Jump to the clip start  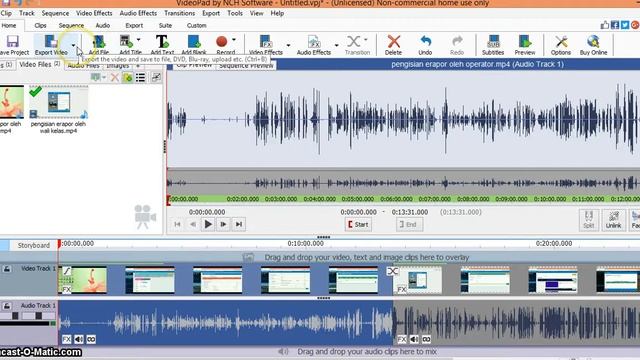coord(177,224)
